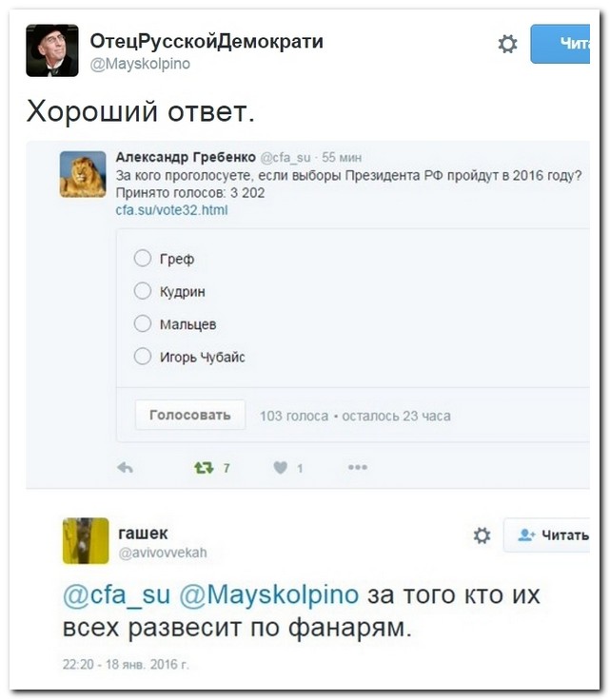Open the 22:20 - 18 янв. 2016 timestamp

click(x=126, y=665)
